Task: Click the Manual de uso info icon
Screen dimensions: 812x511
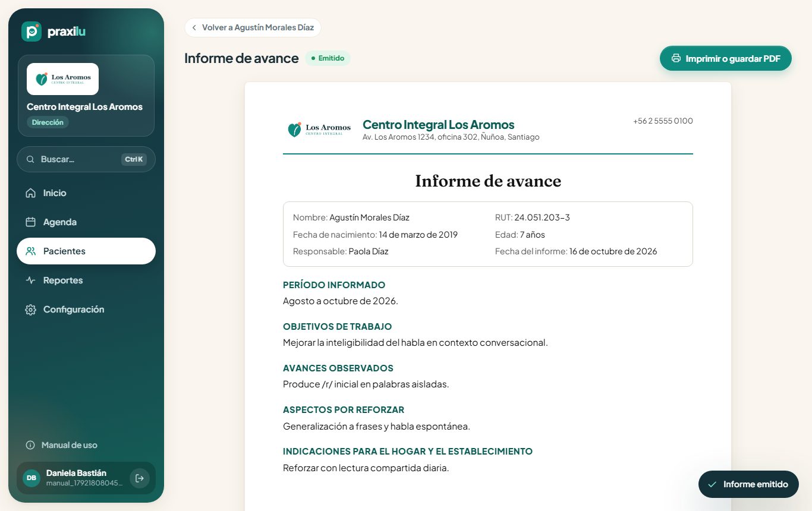Action: click(30, 445)
